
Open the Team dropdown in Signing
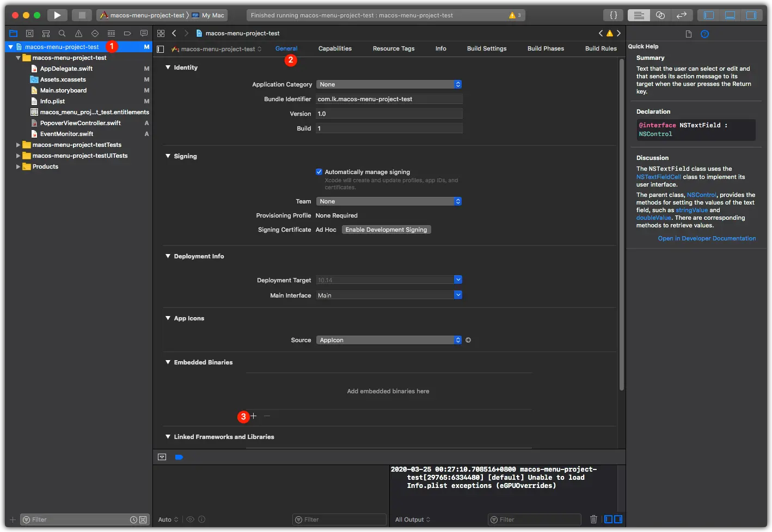pyautogui.click(x=389, y=201)
